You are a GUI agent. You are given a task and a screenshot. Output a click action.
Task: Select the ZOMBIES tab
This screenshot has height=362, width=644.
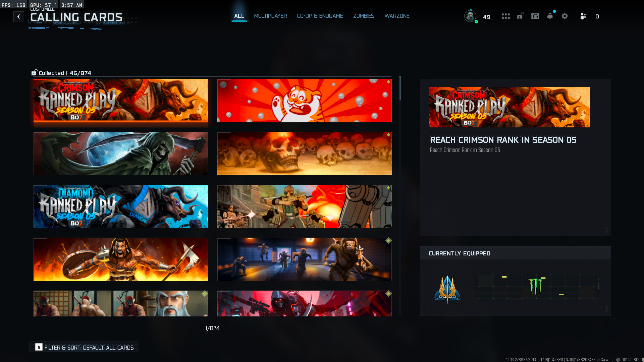364,16
